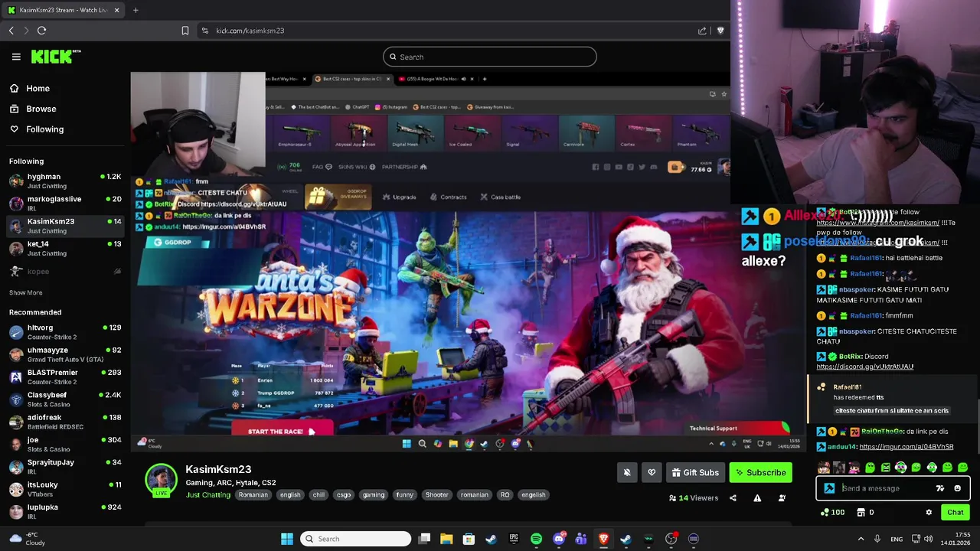Open File Explorer from the taskbar
Viewport: 980px width, 551px height.
[x=446, y=539]
